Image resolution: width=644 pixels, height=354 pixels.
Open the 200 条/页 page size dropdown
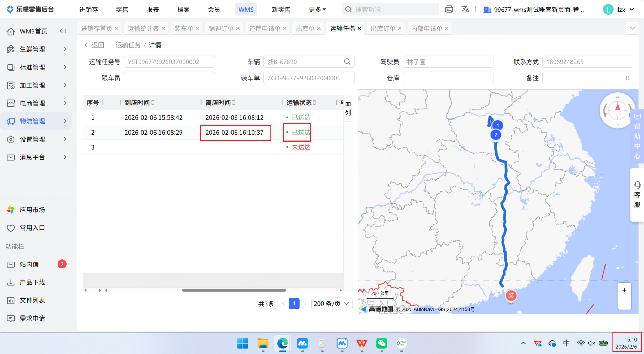(331, 304)
